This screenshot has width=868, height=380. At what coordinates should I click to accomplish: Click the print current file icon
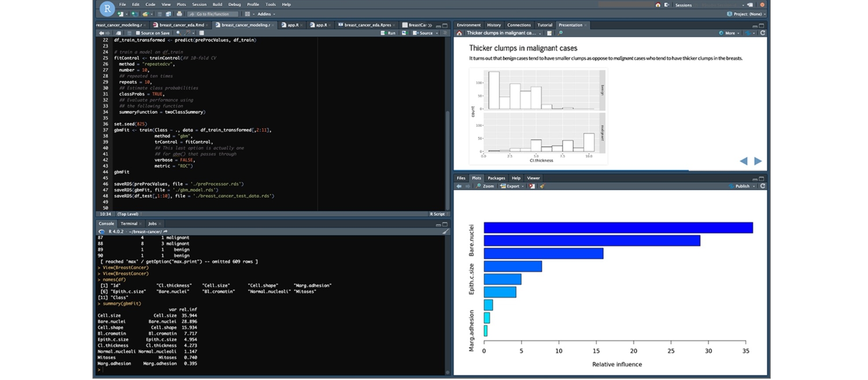click(179, 14)
